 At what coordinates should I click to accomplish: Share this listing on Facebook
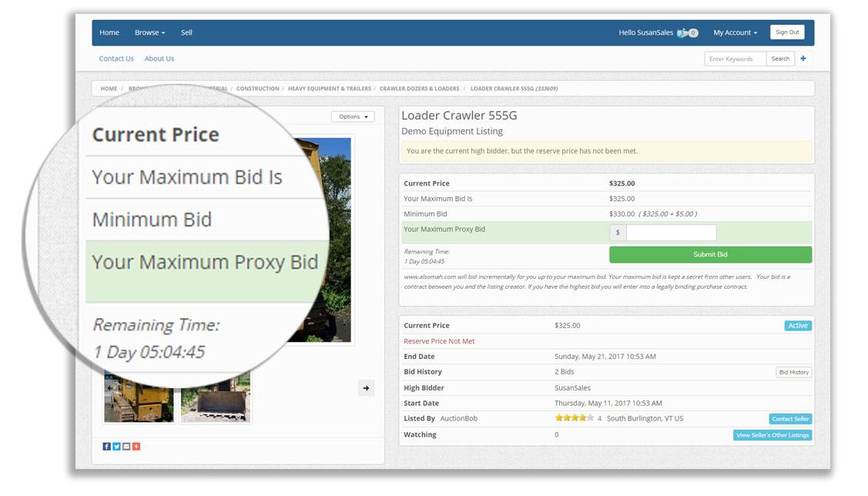[x=106, y=446]
